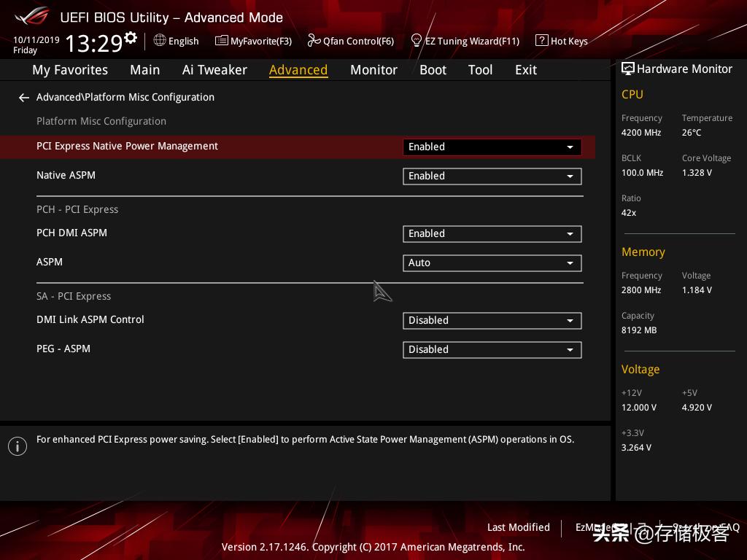Click the ROG logo in header
The image size is (747, 560).
(32, 17)
